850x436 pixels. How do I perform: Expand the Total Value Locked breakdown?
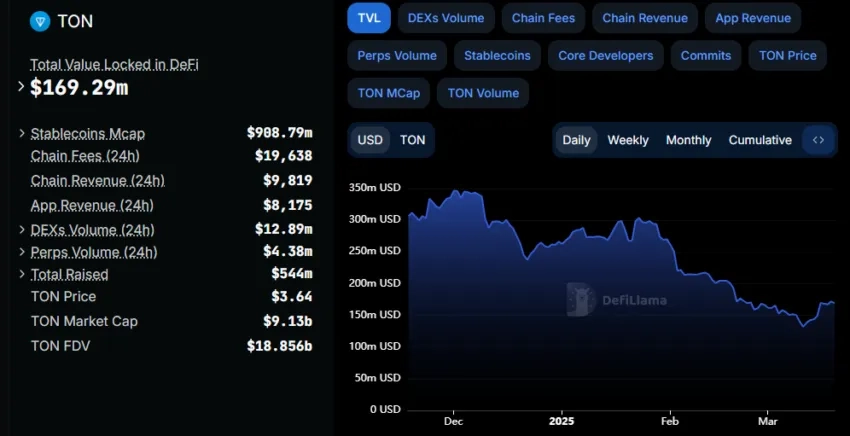[x=21, y=86]
